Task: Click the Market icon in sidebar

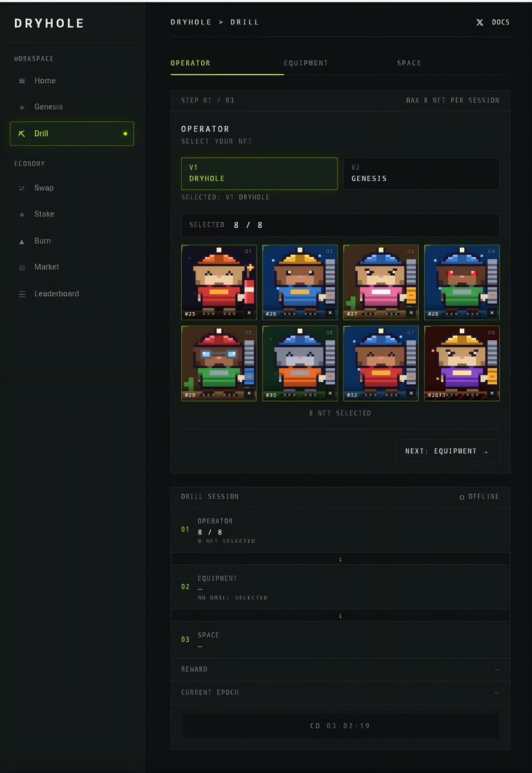Action: point(22,267)
